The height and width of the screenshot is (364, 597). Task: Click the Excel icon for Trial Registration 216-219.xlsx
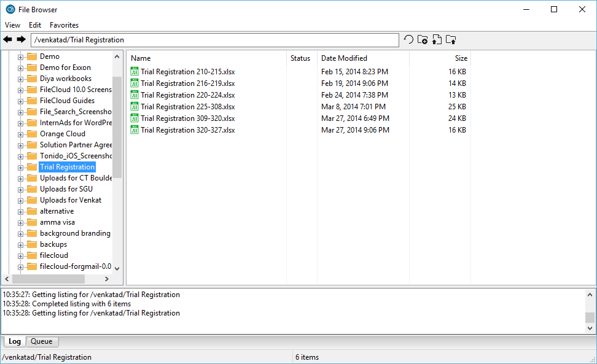[x=135, y=83]
